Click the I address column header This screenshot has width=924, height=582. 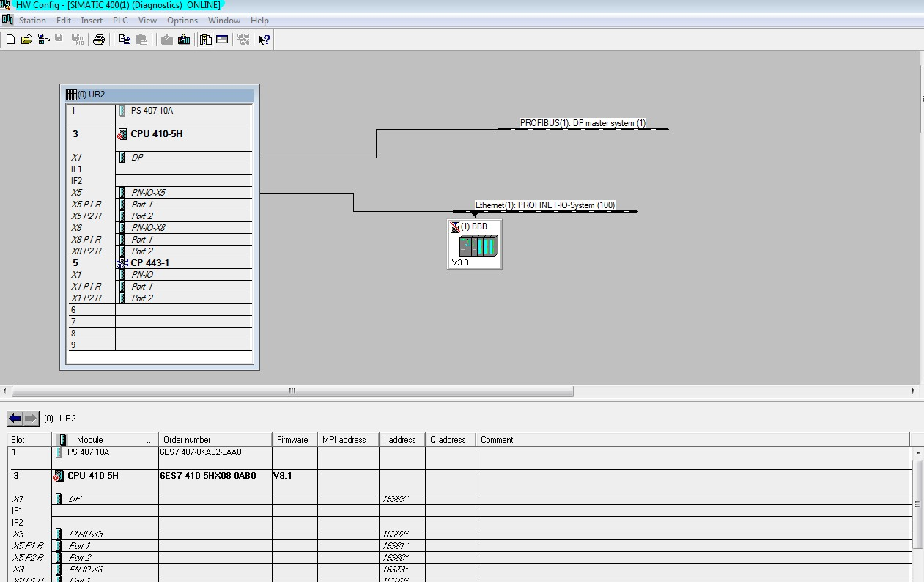point(402,440)
